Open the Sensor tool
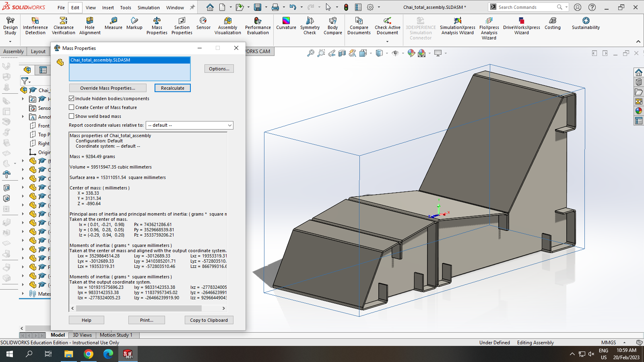Viewport: 644px width, 362px height. [203, 23]
